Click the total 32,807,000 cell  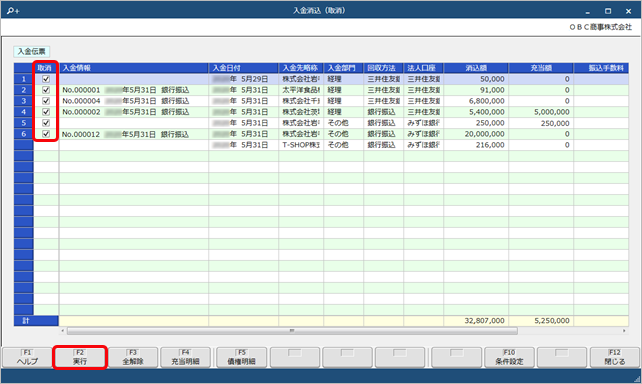click(x=476, y=321)
